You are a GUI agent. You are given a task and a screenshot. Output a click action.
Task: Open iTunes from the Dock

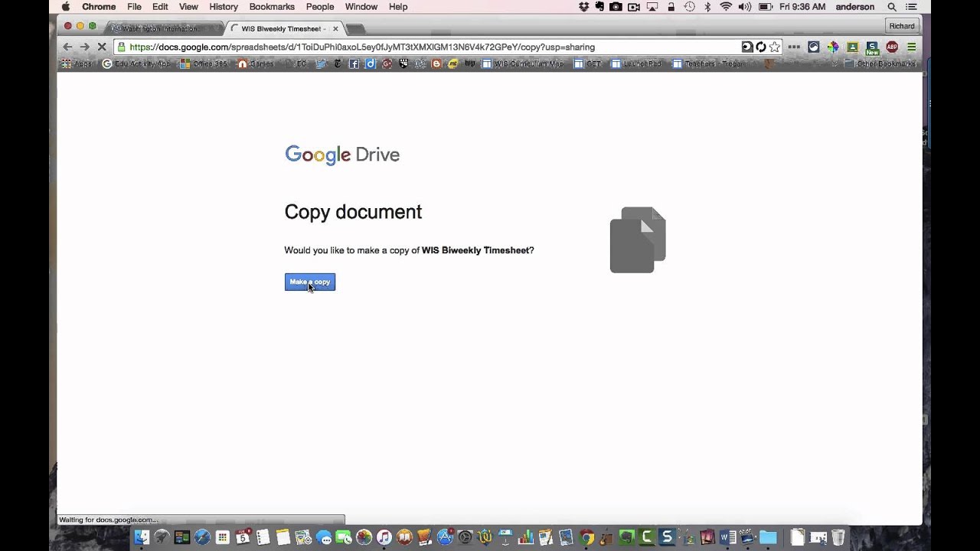(384, 537)
